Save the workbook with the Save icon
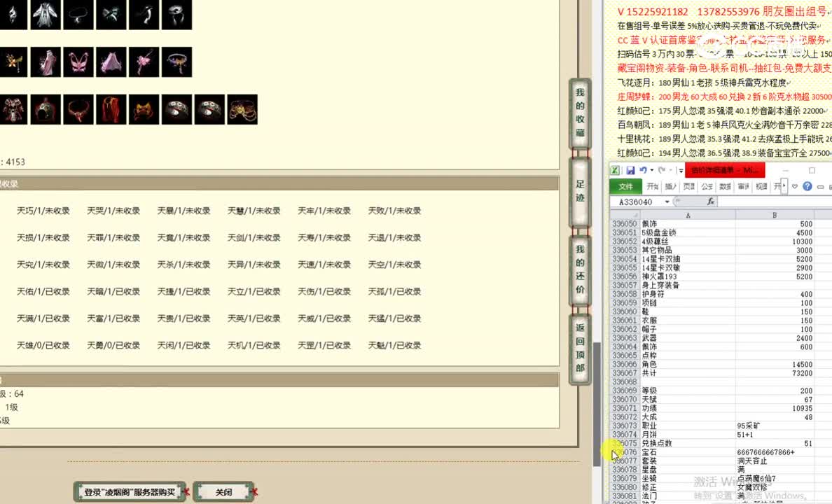Image resolution: width=832 pixels, height=504 pixels. [630, 171]
